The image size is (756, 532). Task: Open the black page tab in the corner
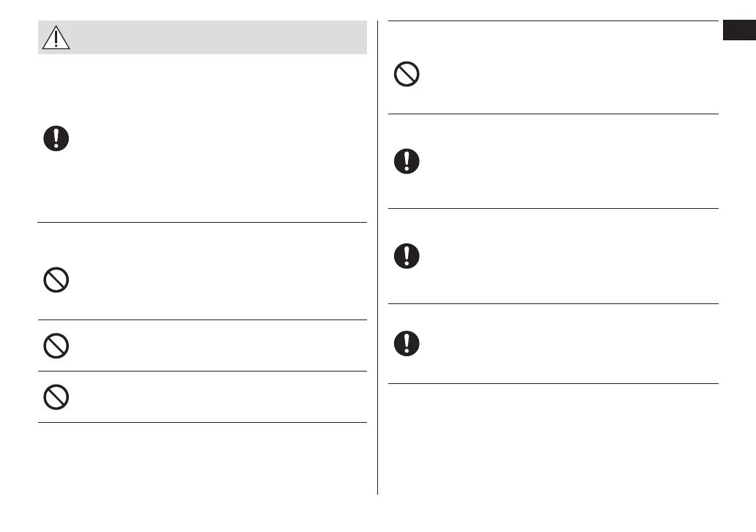point(739,32)
